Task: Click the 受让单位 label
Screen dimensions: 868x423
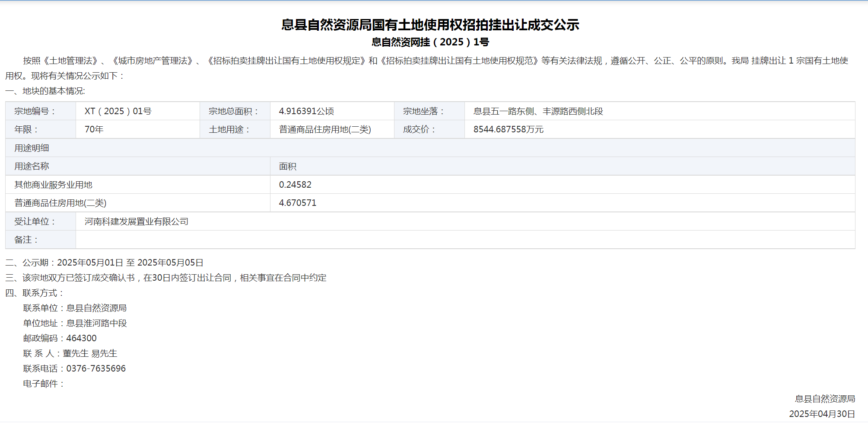Action: pos(35,221)
